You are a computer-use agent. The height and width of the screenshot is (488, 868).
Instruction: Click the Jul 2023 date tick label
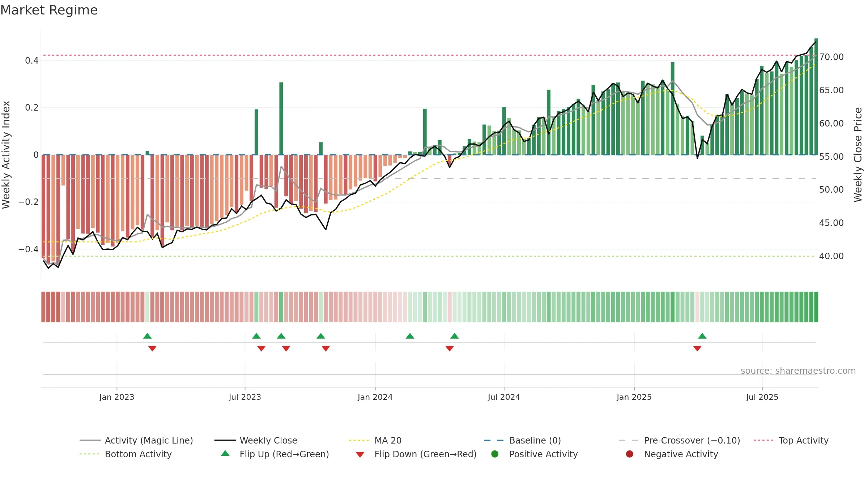click(x=245, y=397)
